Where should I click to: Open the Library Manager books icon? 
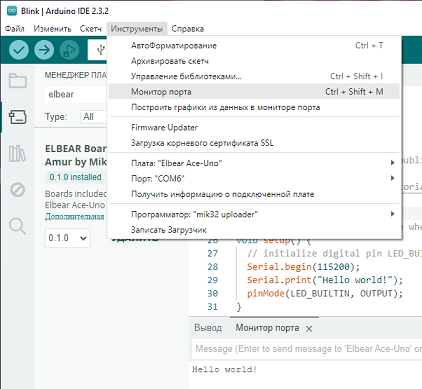coord(17,153)
